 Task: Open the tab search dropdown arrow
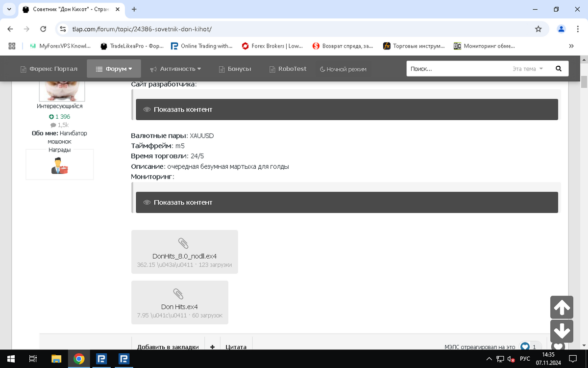pos(9,9)
